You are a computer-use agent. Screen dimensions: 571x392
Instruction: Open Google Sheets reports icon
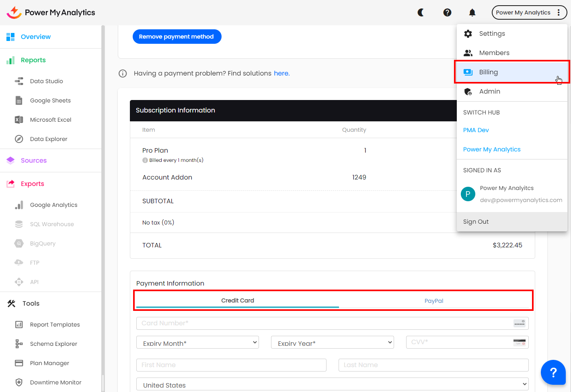[x=19, y=100]
